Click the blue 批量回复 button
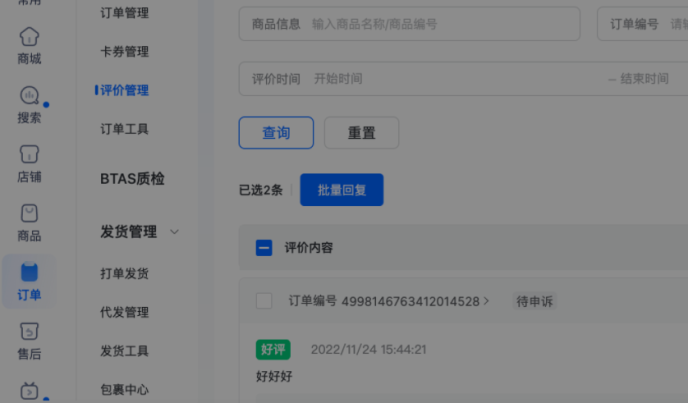The width and height of the screenshot is (688, 403). click(x=341, y=190)
